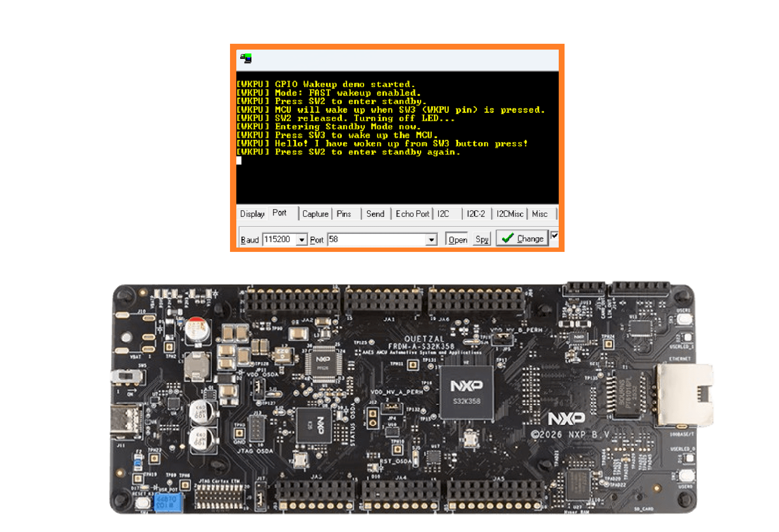Click the 'Press SW2 to enter standby again.' line
The image size is (779, 532).
tap(348, 152)
